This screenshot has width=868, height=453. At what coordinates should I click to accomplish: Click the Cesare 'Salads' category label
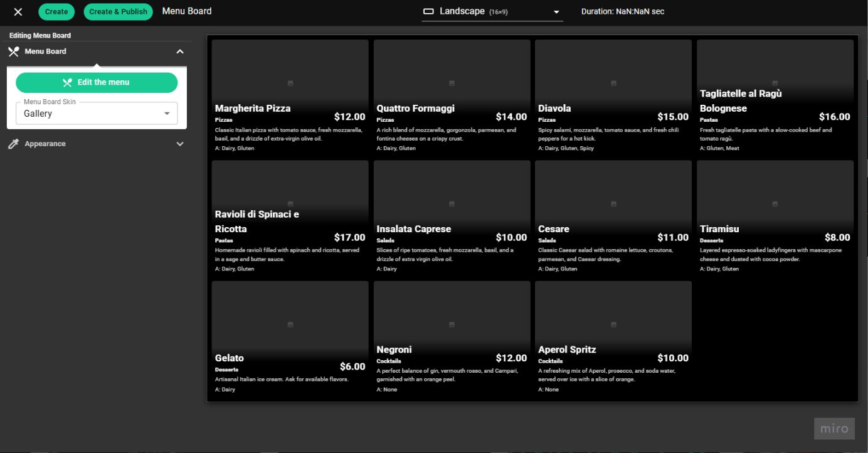[x=547, y=240]
